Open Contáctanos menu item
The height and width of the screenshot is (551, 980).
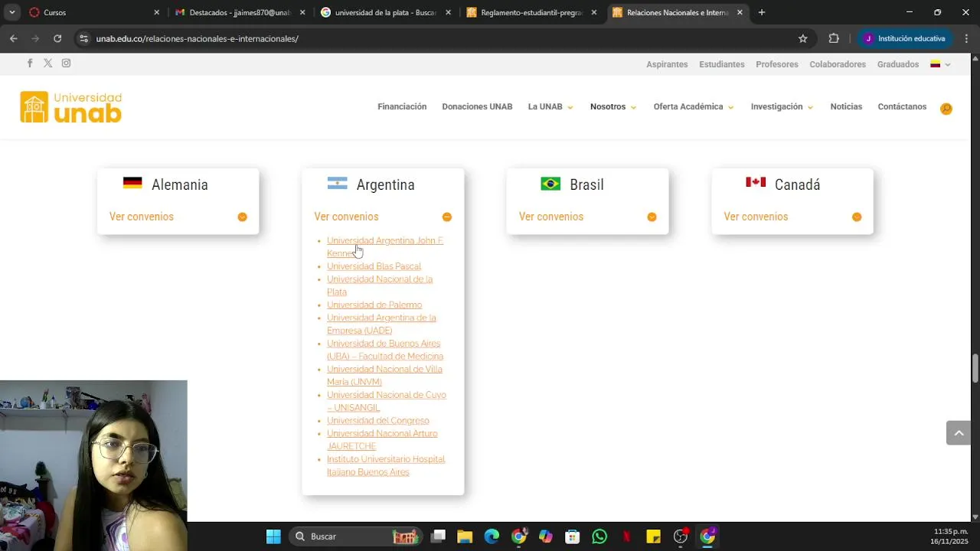[x=902, y=107]
